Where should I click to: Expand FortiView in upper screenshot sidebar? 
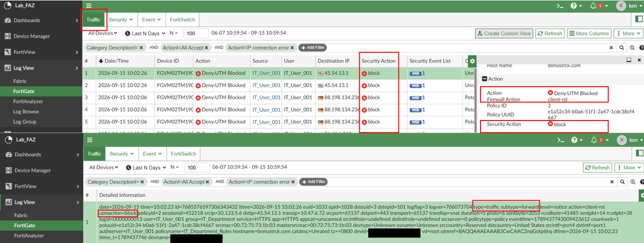point(41,52)
